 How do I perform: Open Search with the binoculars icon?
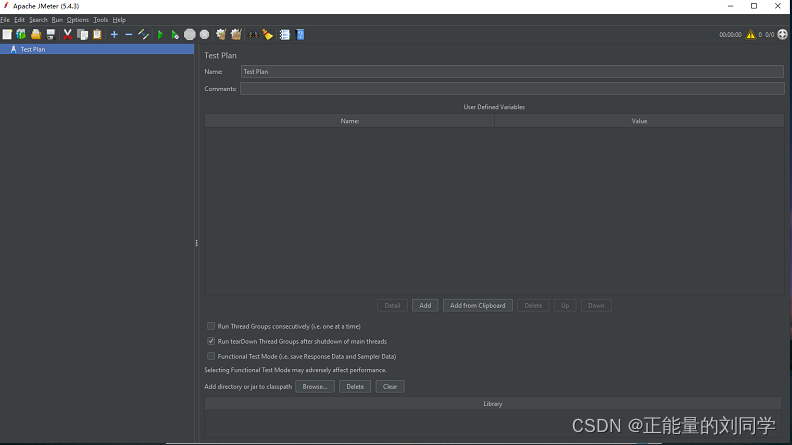click(x=253, y=34)
